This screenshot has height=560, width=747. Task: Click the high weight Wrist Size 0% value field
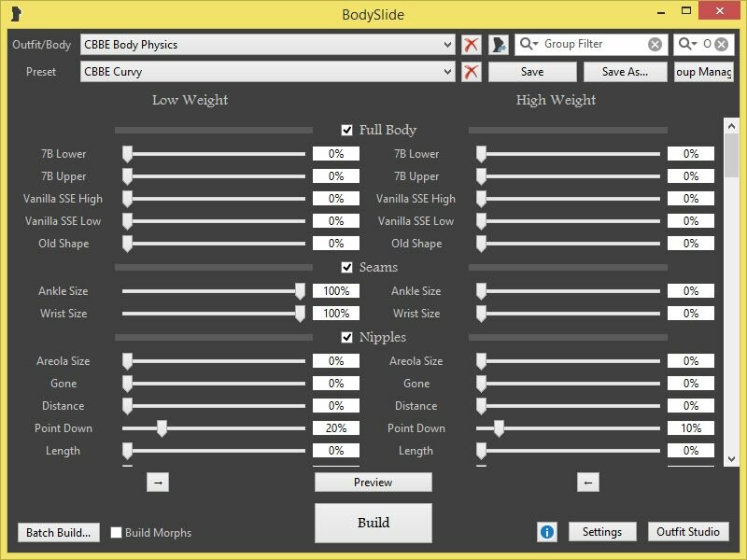(691, 314)
